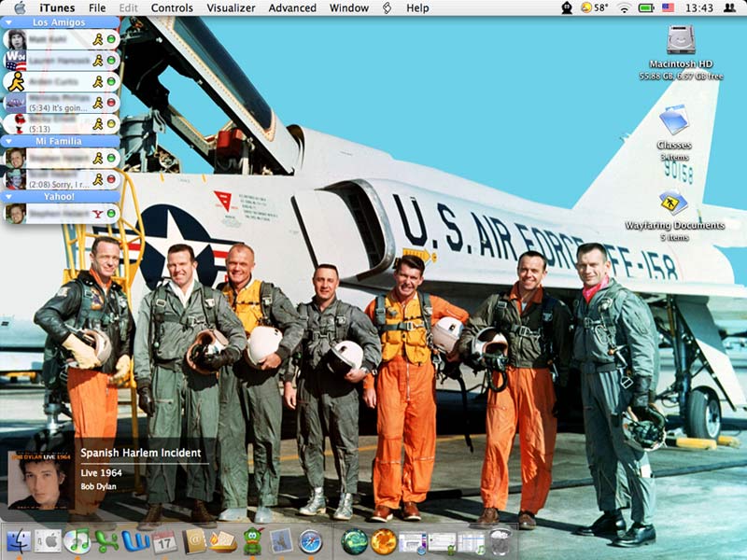
Task: Open iCal calendar dock icon
Action: click(165, 540)
